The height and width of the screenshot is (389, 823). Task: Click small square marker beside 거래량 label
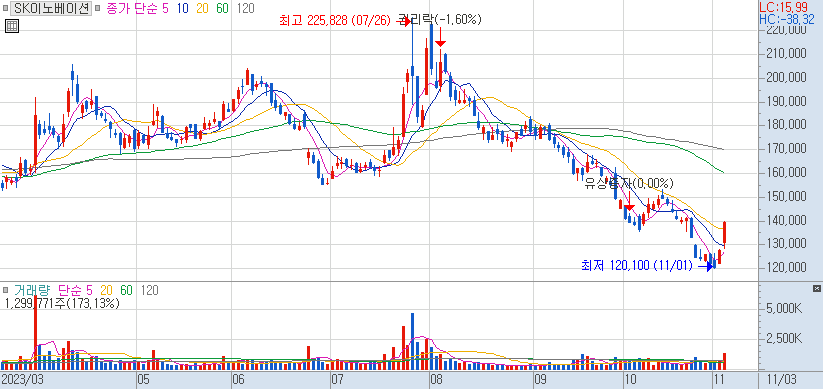(x=5, y=290)
